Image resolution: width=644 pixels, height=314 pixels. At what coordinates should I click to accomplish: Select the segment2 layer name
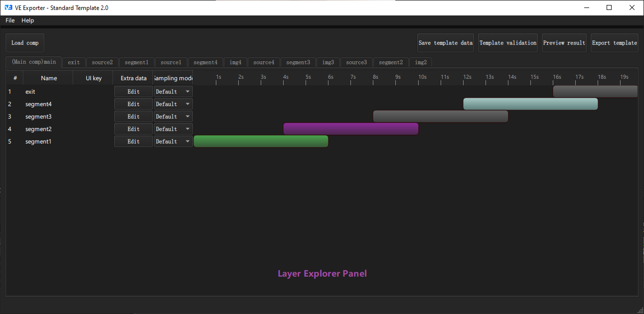pos(38,129)
